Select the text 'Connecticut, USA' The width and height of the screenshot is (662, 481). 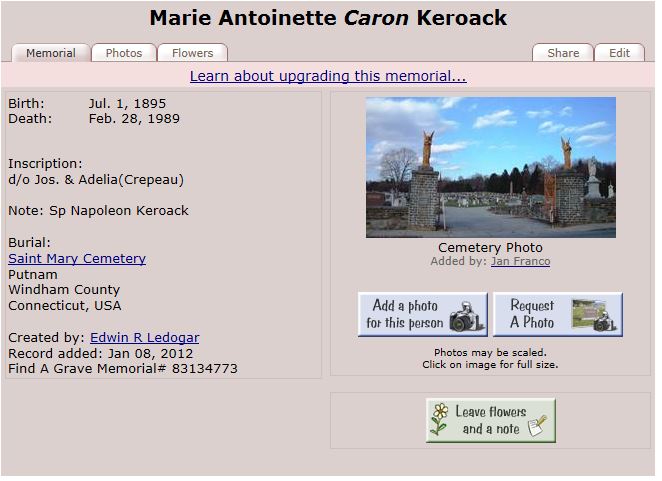point(65,306)
